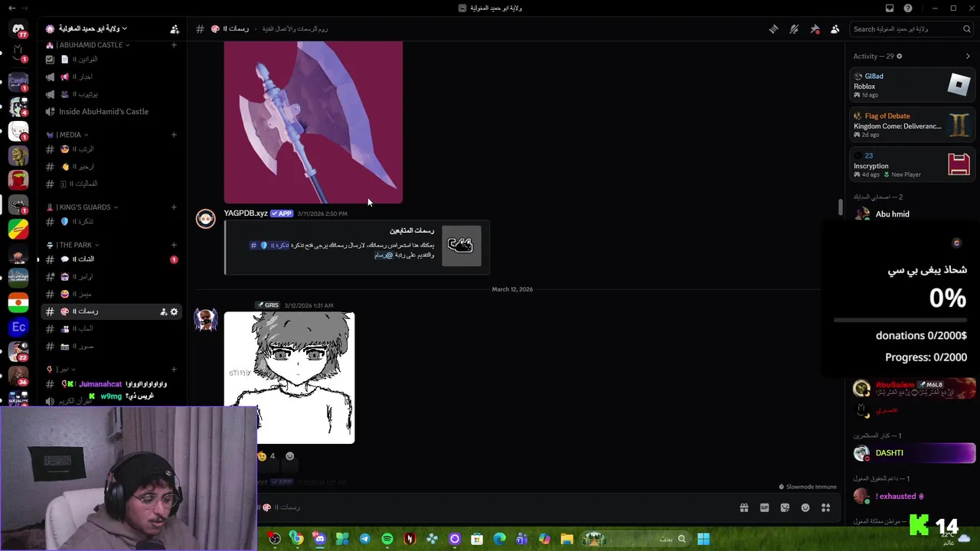Click the chat scrollbar thumb
Screen dimensions: 980x551
pyautogui.click(x=840, y=207)
